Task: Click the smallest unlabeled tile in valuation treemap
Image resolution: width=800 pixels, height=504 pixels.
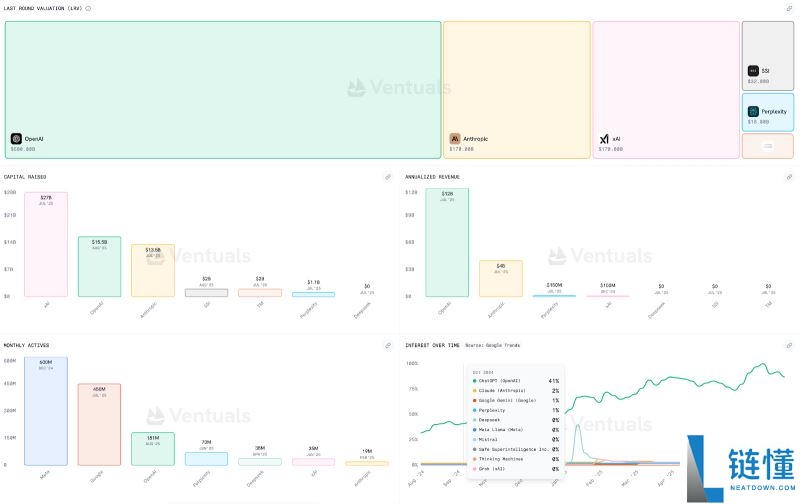Action: [768, 146]
